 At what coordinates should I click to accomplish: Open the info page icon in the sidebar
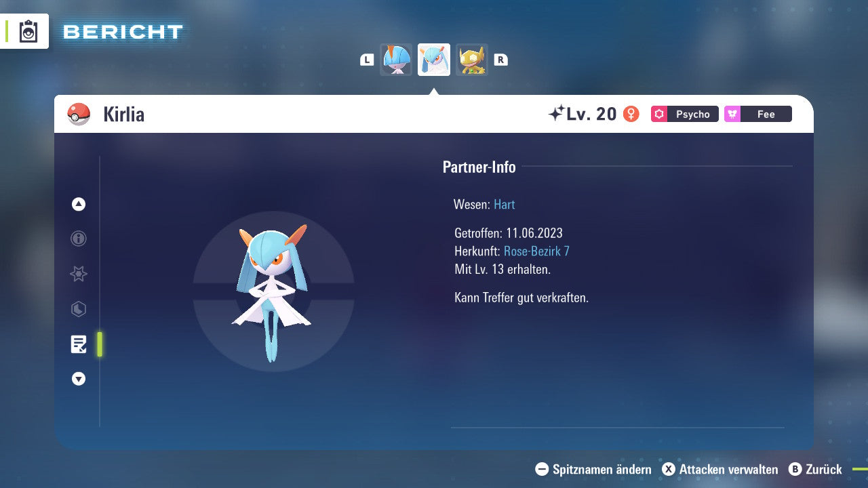[78, 239]
